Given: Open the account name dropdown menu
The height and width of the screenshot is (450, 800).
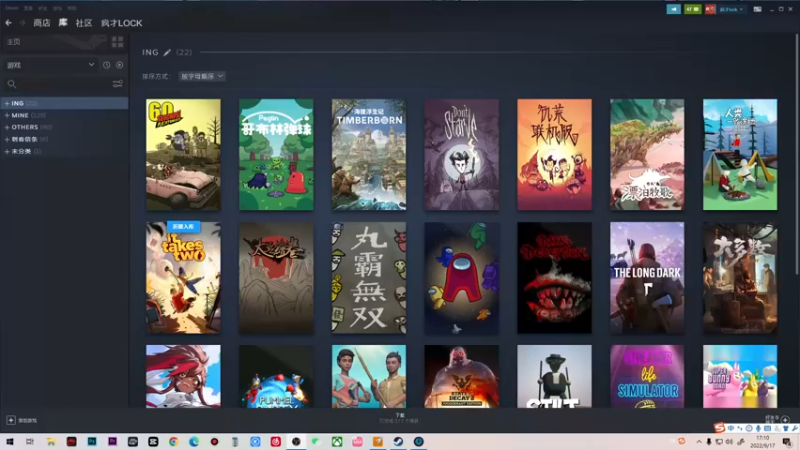Looking at the screenshot, I should 731,9.
